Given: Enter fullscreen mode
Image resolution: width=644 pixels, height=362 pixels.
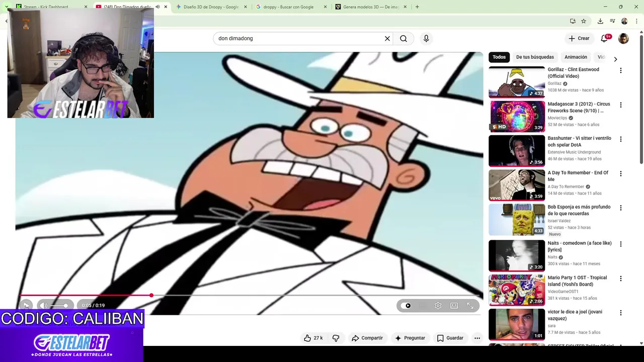Looking at the screenshot, I should click(x=470, y=306).
